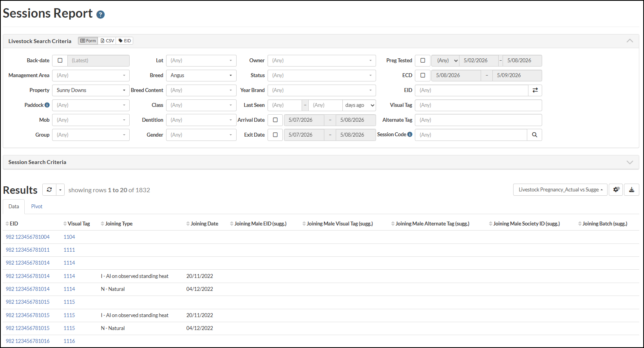Sort by Joining Male Society ID (sugg.)
Image resolution: width=644 pixels, height=348 pixels.
(525, 224)
